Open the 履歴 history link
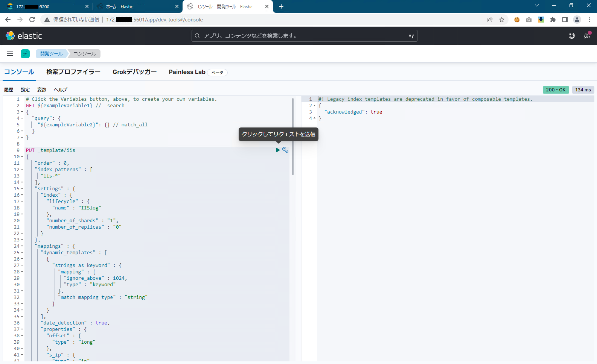The width and height of the screenshot is (597, 364). tap(9, 89)
